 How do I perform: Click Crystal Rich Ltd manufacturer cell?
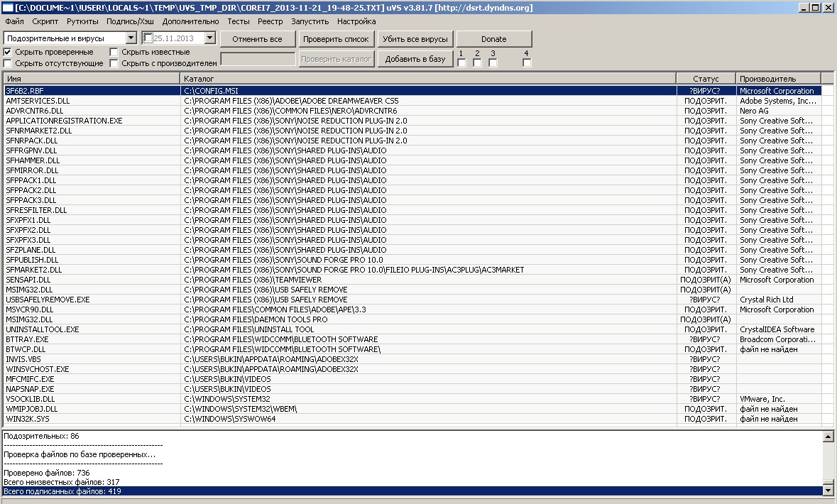coord(767,300)
